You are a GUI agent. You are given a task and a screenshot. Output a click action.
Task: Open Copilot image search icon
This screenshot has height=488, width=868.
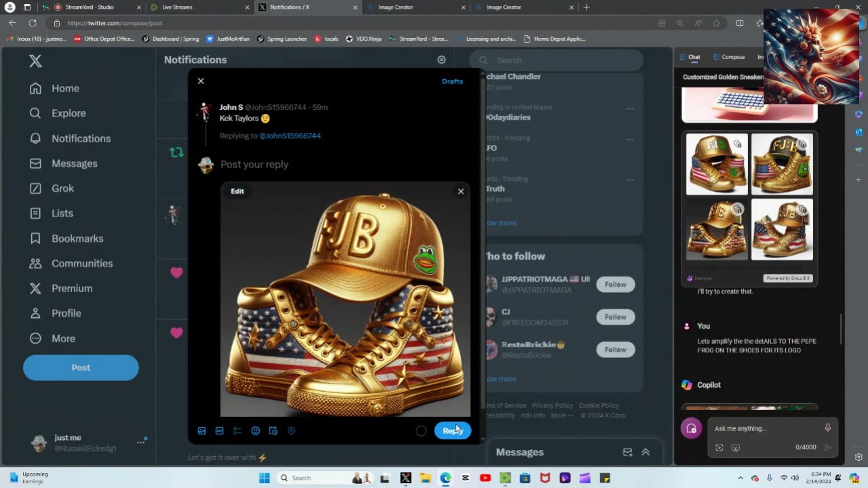719,447
